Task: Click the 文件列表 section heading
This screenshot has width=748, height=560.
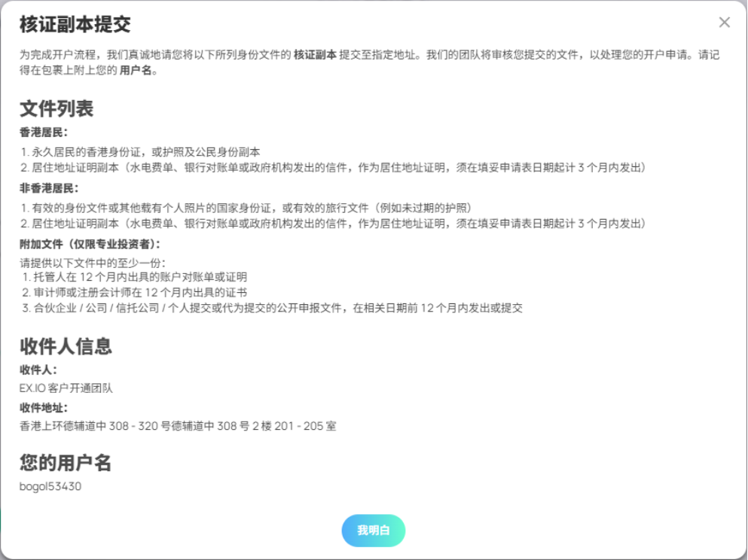Action: point(56,109)
